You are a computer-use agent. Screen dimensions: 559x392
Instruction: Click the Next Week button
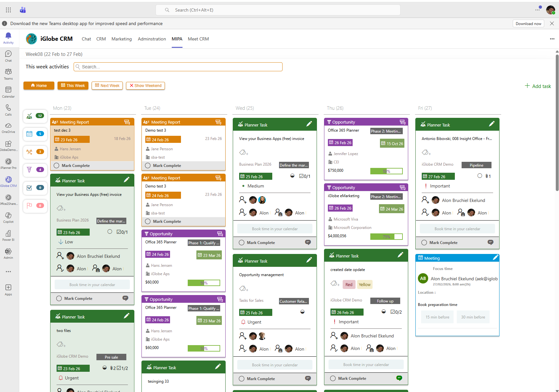click(x=107, y=86)
